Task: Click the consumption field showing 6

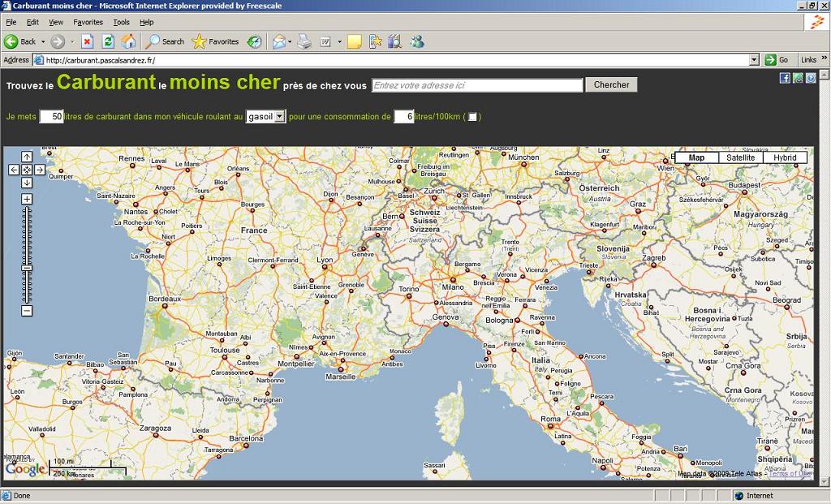Action: [x=404, y=116]
